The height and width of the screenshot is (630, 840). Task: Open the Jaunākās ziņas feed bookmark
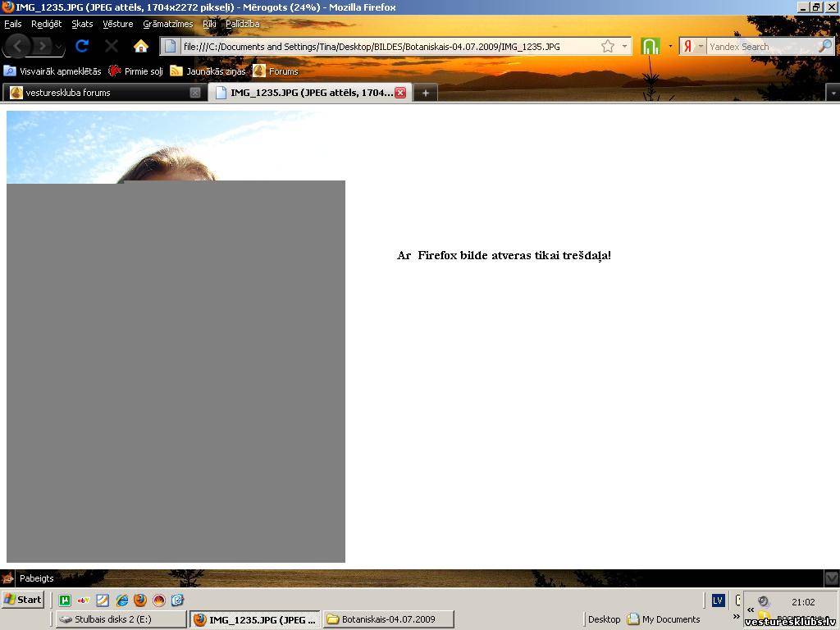[x=208, y=71]
